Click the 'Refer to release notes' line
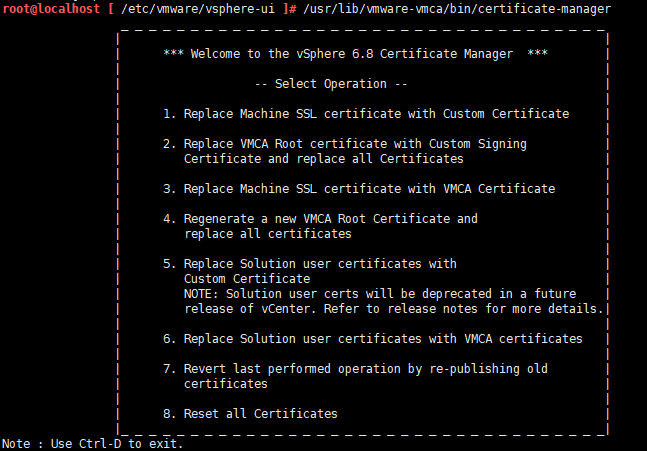 [394, 309]
